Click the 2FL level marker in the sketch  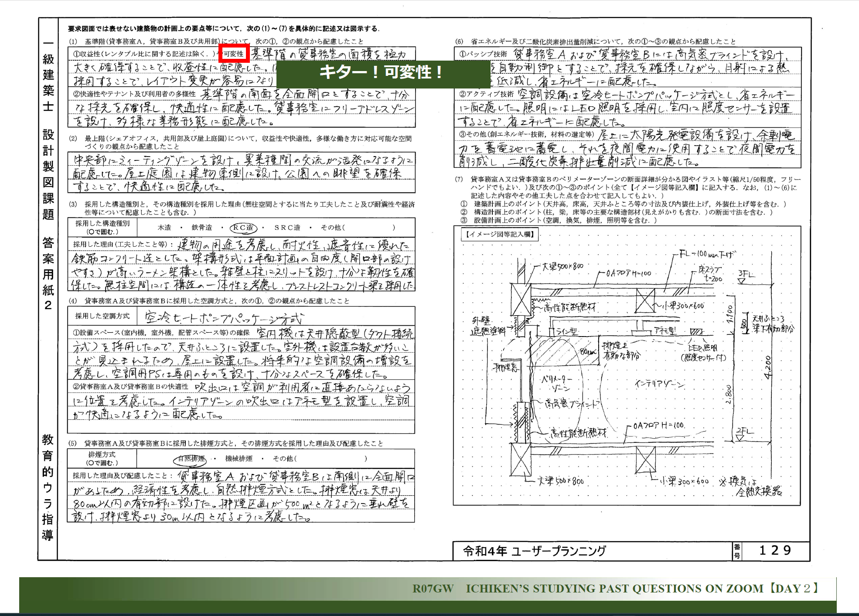click(744, 432)
